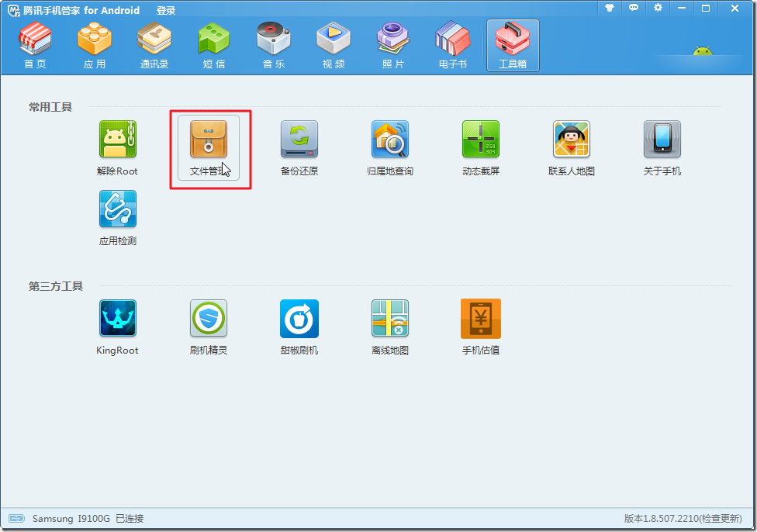Close the 腾讯手机管家 window
Image resolution: width=757 pixels, height=532 pixels.
coord(735,8)
